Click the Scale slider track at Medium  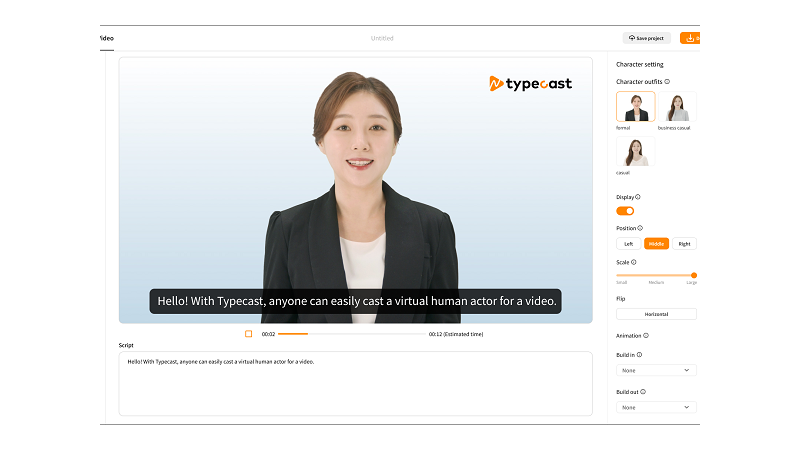[656, 276]
